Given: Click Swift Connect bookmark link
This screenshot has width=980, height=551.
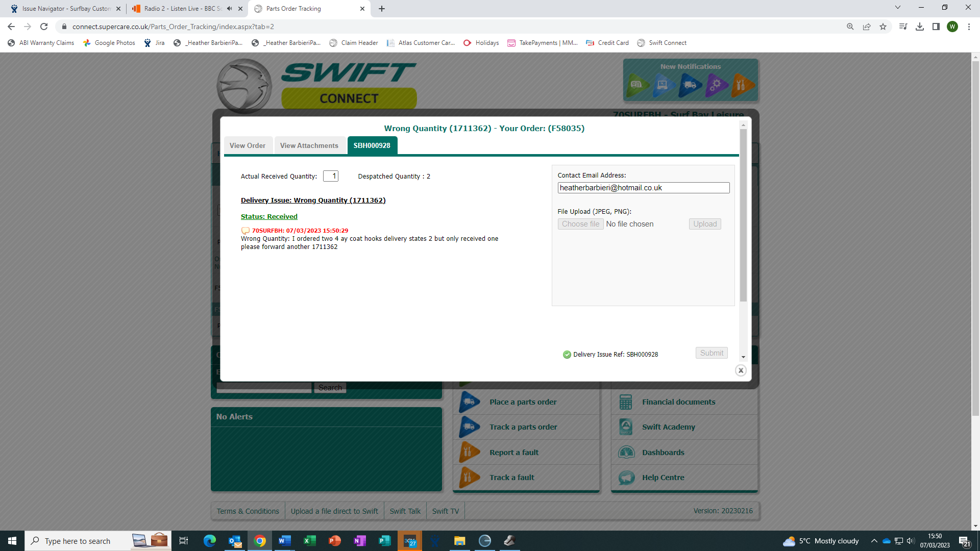Looking at the screenshot, I should click(662, 43).
